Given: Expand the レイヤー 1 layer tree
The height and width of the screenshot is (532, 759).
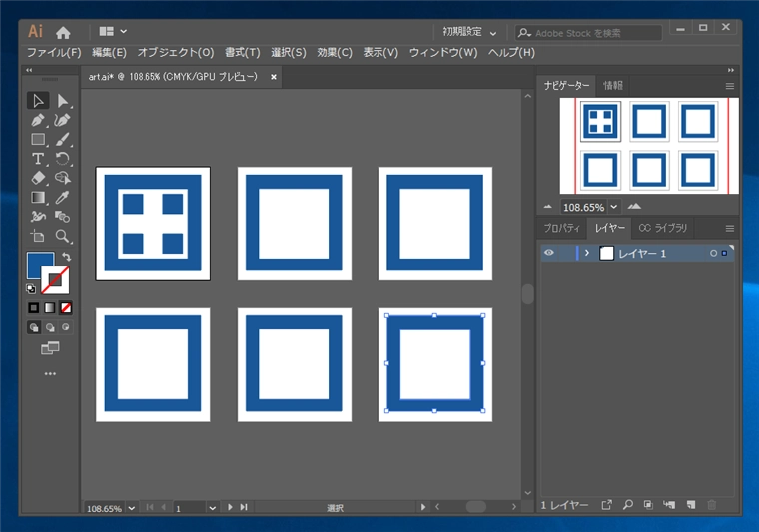Looking at the screenshot, I should [587, 254].
